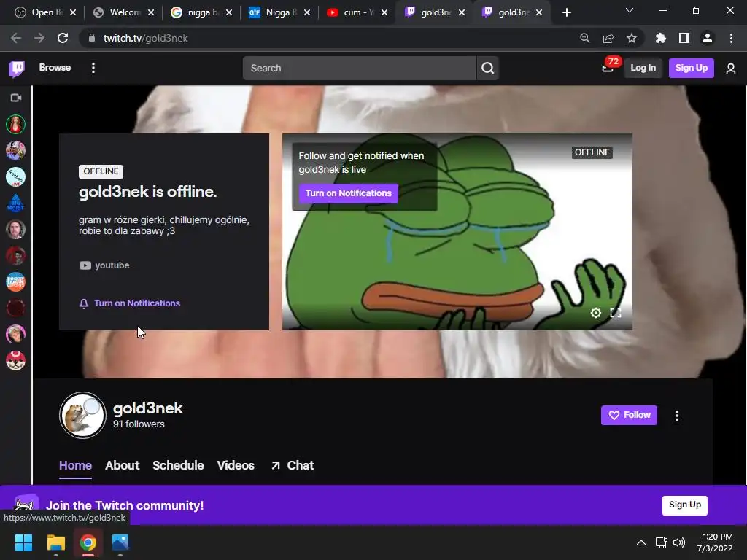The height and width of the screenshot is (560, 747).
Task: Open the Photos app from taskbar
Action: (120, 542)
